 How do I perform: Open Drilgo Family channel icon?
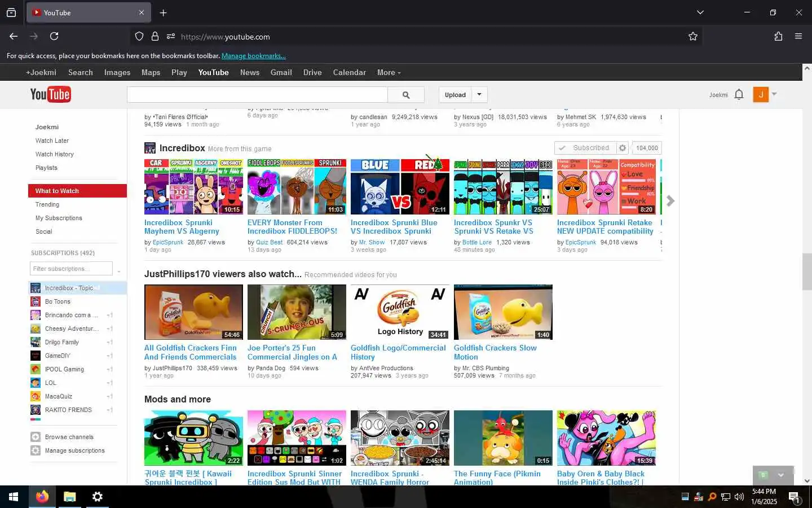click(x=36, y=342)
